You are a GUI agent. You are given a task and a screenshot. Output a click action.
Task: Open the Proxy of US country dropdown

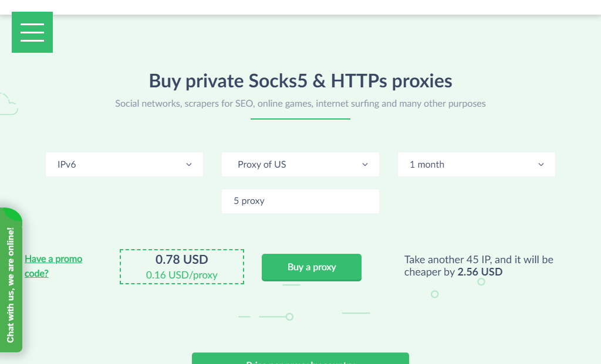click(300, 165)
